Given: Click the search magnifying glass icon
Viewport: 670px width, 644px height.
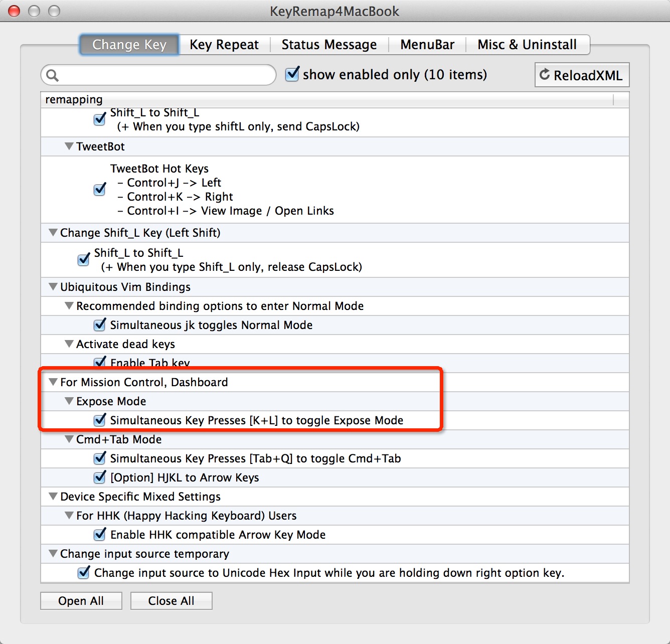Looking at the screenshot, I should pyautogui.click(x=53, y=75).
